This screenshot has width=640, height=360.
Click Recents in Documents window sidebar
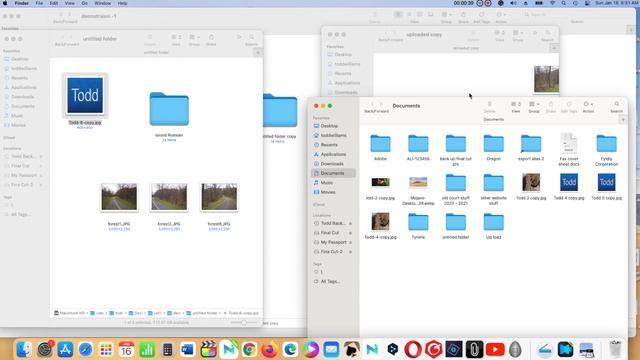tap(329, 145)
